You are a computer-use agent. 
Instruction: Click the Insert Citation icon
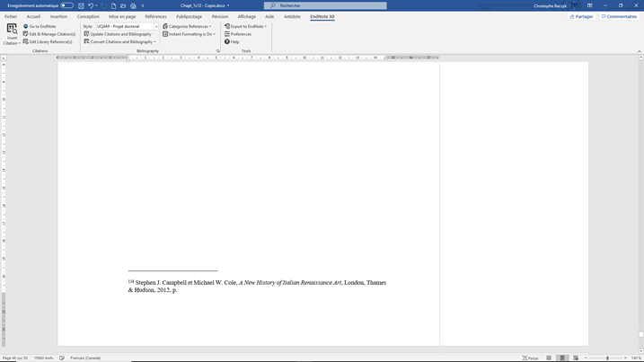click(x=12, y=29)
